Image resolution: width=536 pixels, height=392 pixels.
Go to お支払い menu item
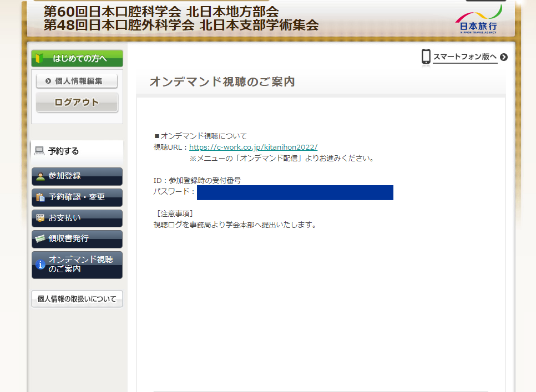(77, 218)
